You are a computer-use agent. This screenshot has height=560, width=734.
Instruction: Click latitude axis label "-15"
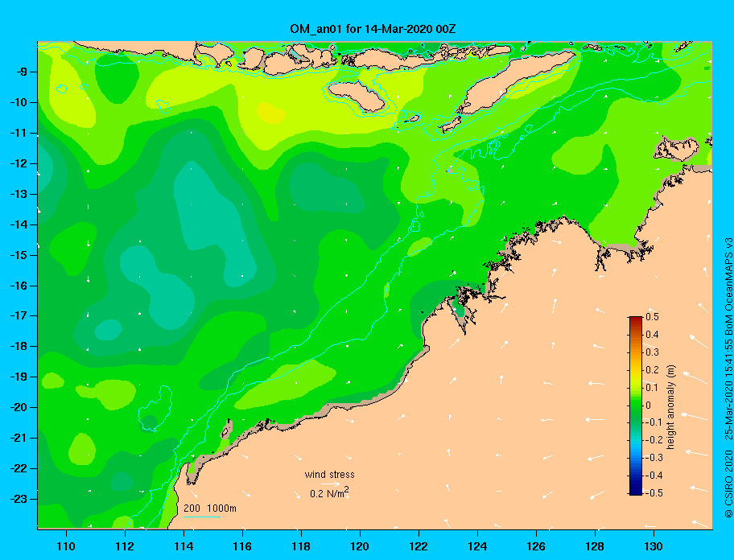[19, 255]
